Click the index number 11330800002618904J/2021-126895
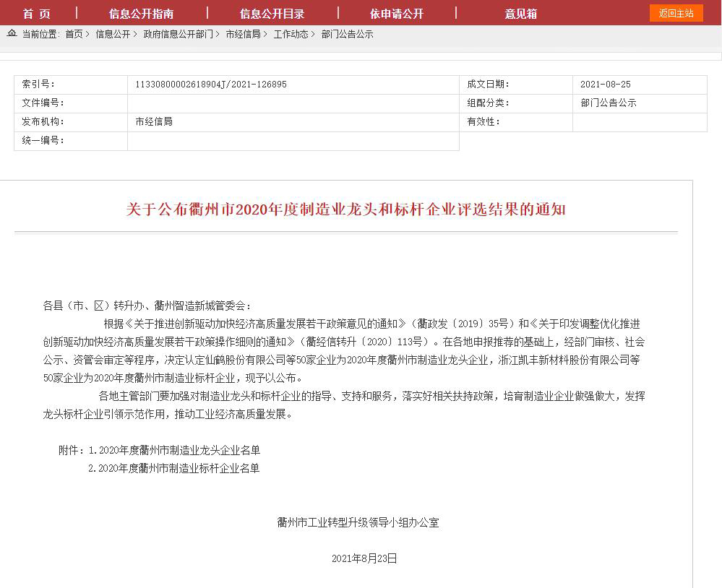This screenshot has width=722, height=588. [211, 85]
